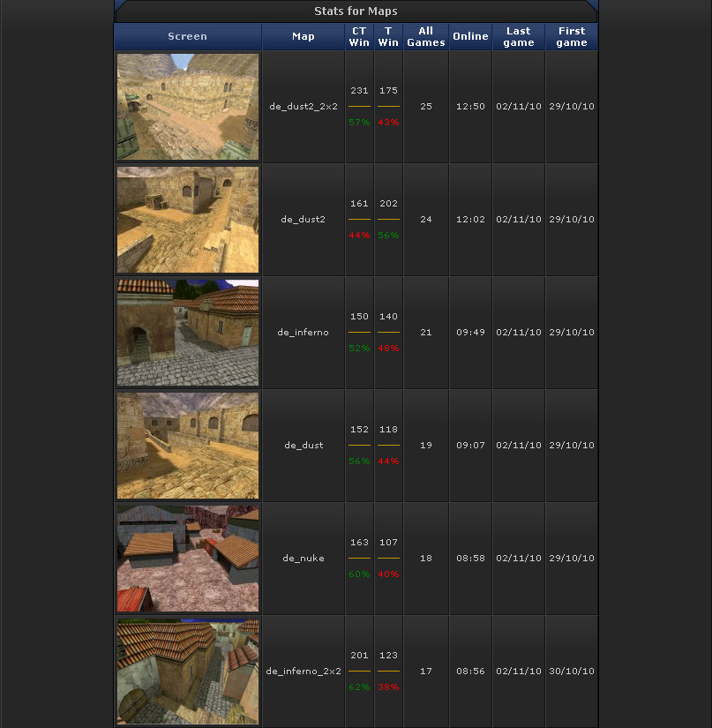Click de_nuke row last game 02/11/10
Image resolution: width=712 pixels, height=728 pixels.
click(x=519, y=558)
